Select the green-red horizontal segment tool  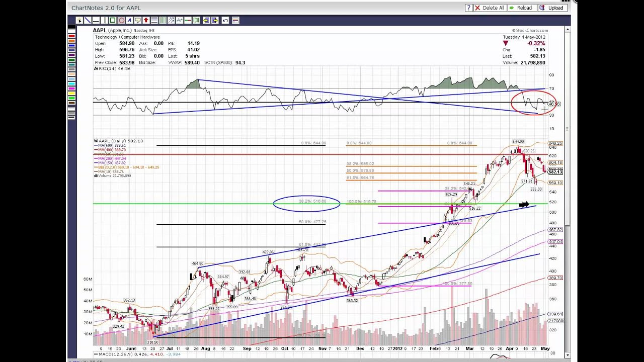pyautogui.click(x=188, y=20)
